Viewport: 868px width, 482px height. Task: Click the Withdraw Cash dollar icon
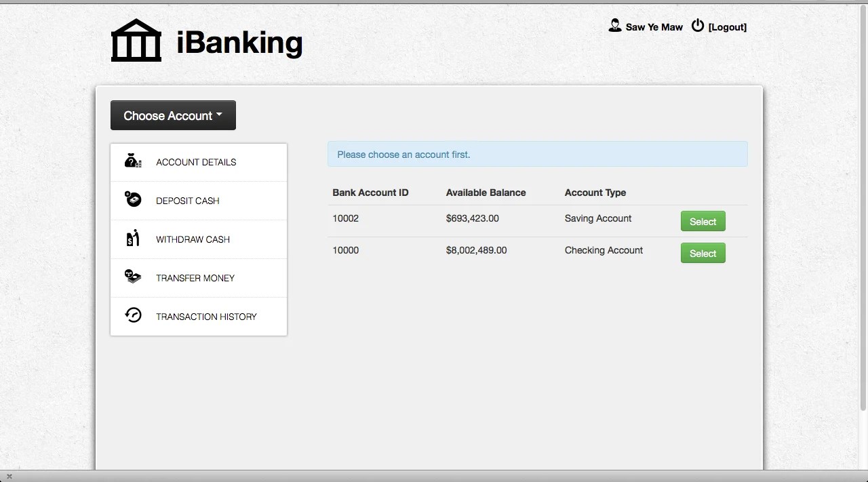coord(132,238)
